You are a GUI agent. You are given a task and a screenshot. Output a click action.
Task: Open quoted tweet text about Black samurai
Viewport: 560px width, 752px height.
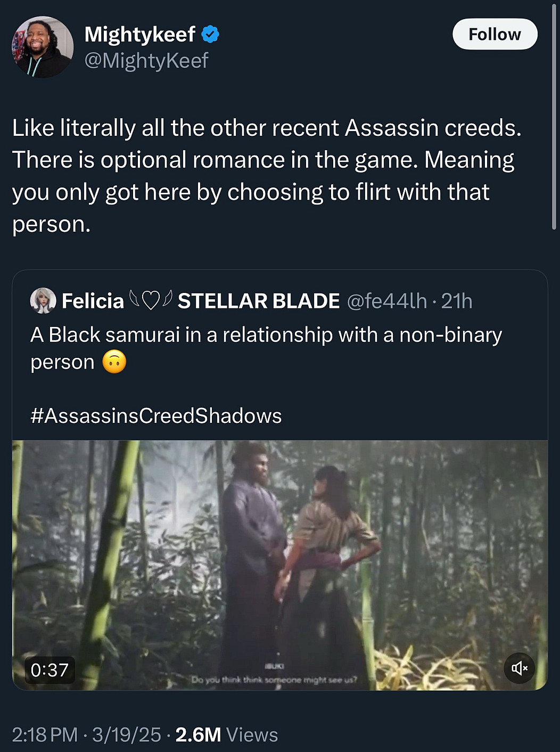click(266, 348)
